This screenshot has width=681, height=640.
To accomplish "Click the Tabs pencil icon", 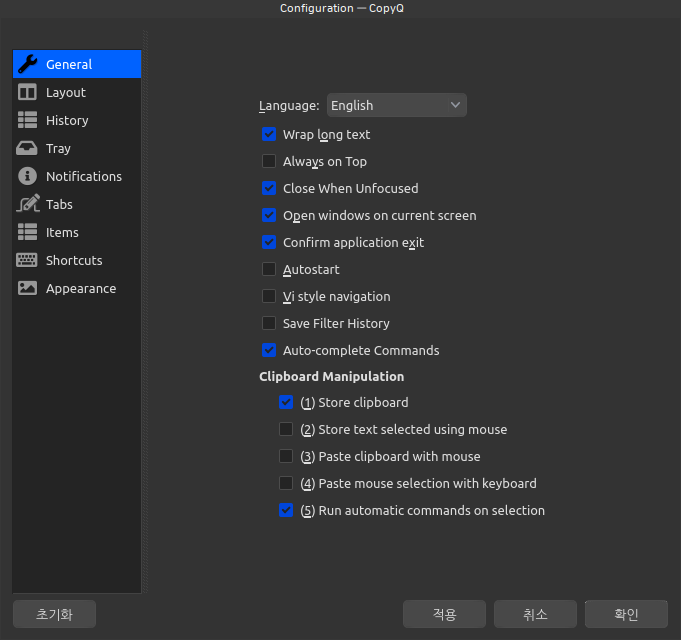I will point(28,204).
